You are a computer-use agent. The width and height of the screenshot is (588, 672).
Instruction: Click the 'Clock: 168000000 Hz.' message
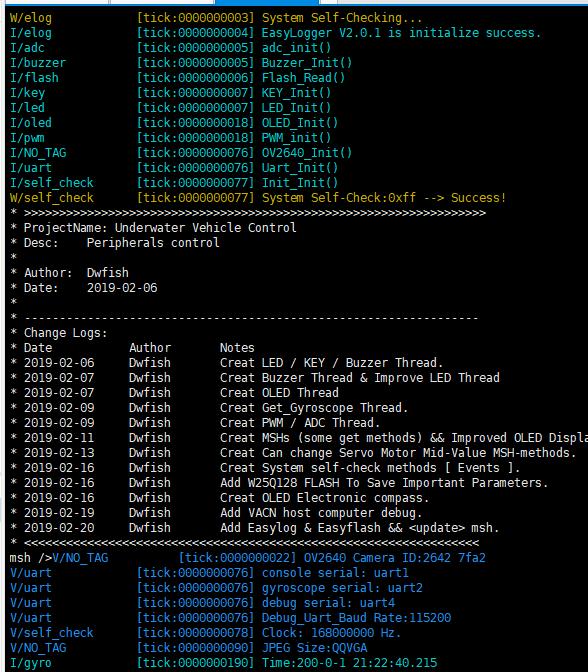(331, 633)
